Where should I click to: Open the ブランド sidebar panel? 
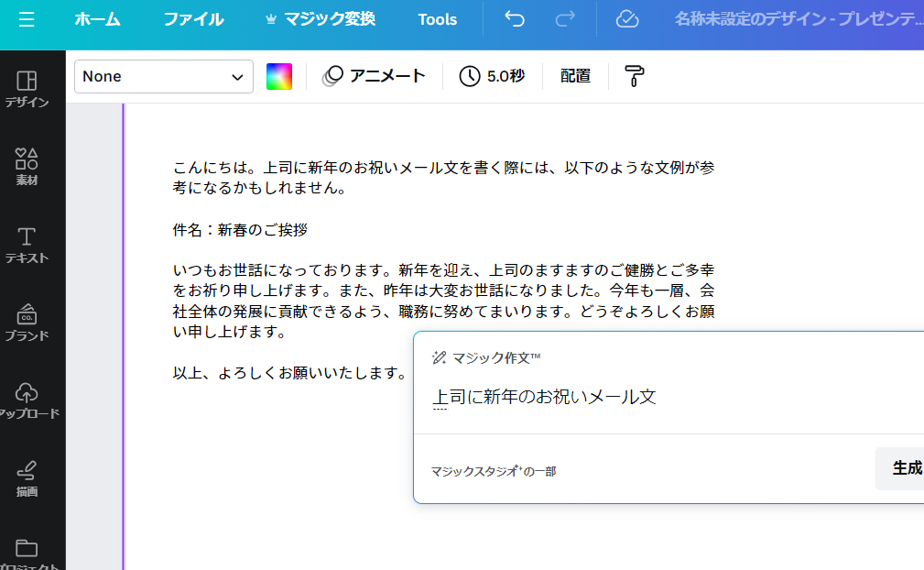[x=27, y=323]
